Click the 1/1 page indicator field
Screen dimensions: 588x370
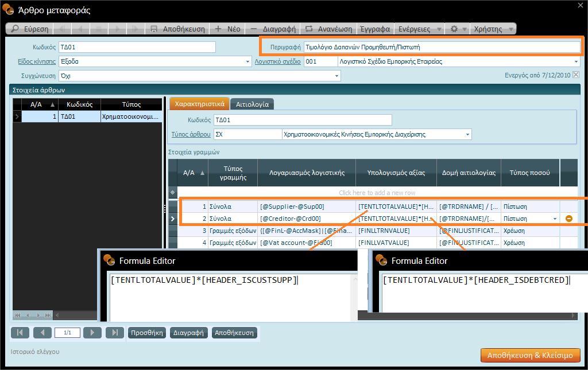68,333
